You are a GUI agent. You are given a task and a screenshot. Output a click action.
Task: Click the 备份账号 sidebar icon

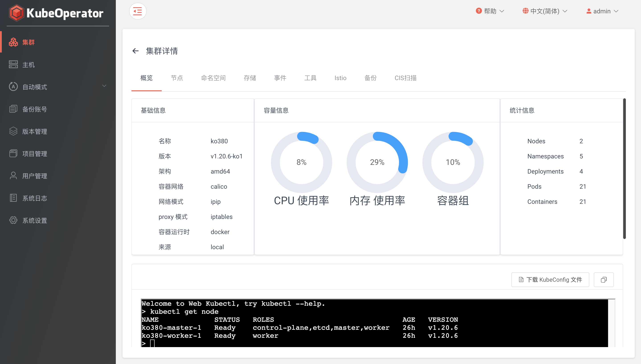(14, 109)
